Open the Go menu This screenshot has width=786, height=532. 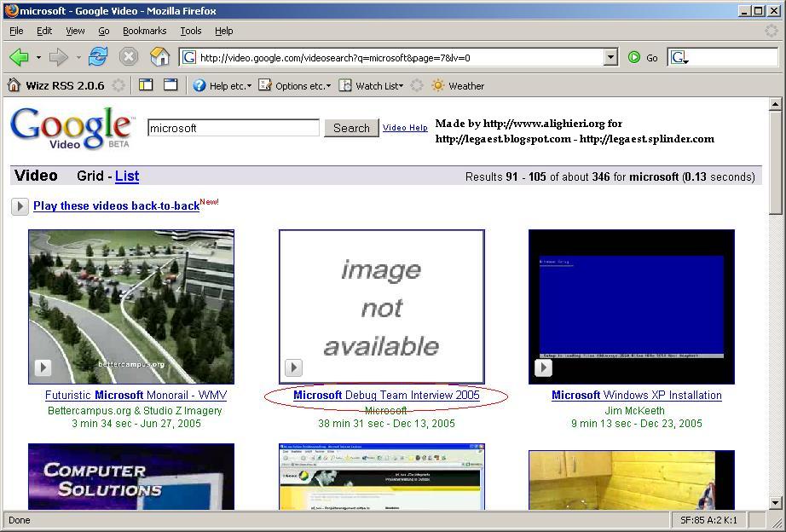(x=104, y=31)
